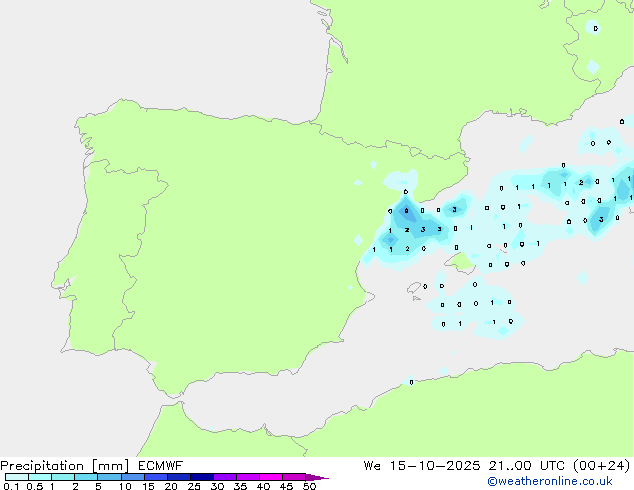Screen dimensions: 634x490
Task: Click the '25' legend scale label
Action: (194, 486)
